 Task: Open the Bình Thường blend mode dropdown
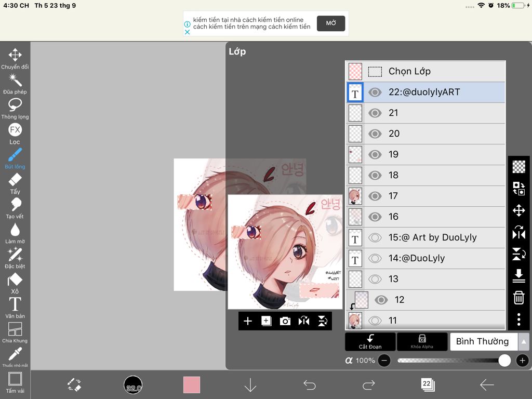pyautogui.click(x=484, y=342)
